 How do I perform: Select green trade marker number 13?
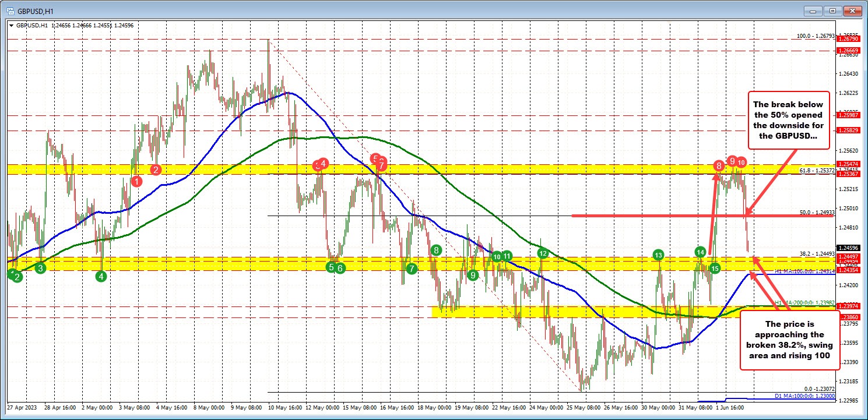pos(658,255)
